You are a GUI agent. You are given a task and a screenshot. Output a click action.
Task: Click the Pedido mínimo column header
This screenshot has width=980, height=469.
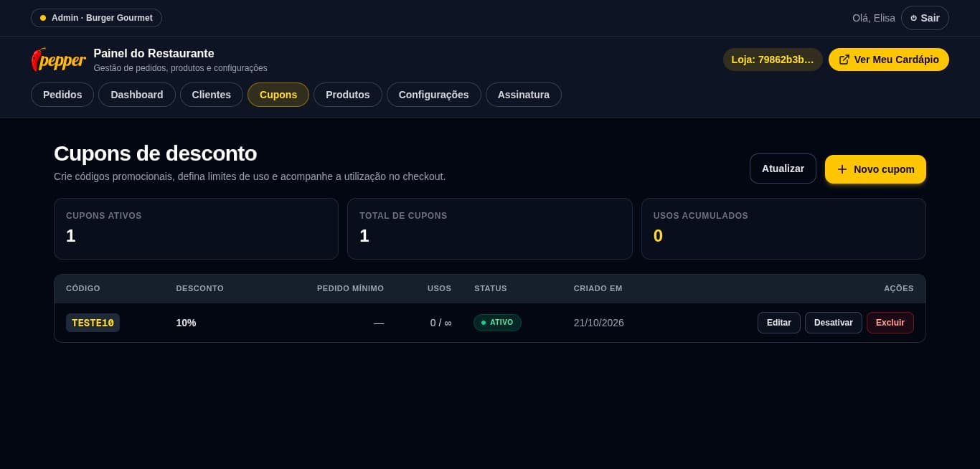350,288
